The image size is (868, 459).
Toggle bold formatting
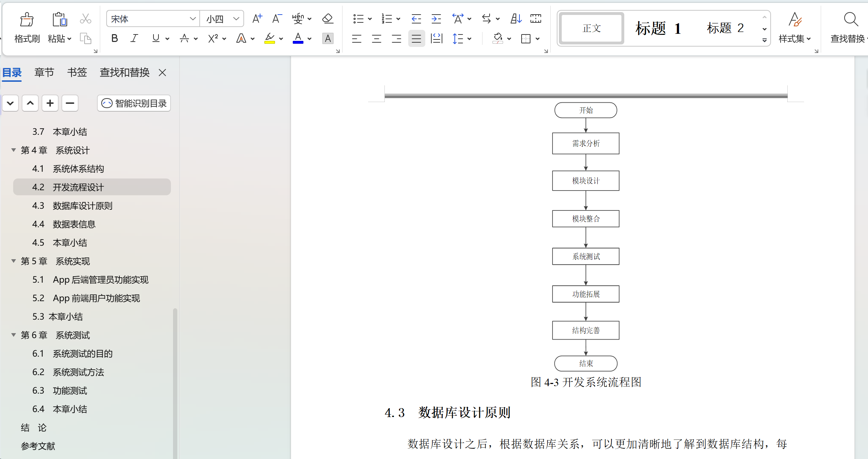coord(114,38)
